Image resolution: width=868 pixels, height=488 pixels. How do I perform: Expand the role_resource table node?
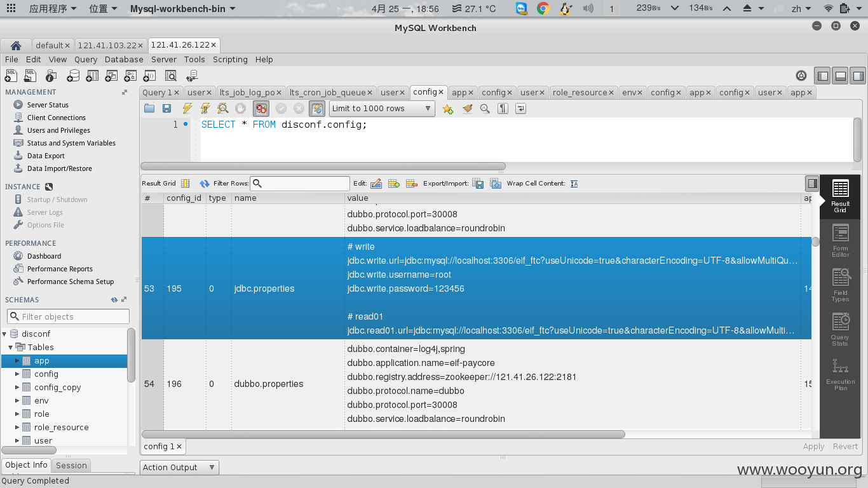[x=17, y=428]
